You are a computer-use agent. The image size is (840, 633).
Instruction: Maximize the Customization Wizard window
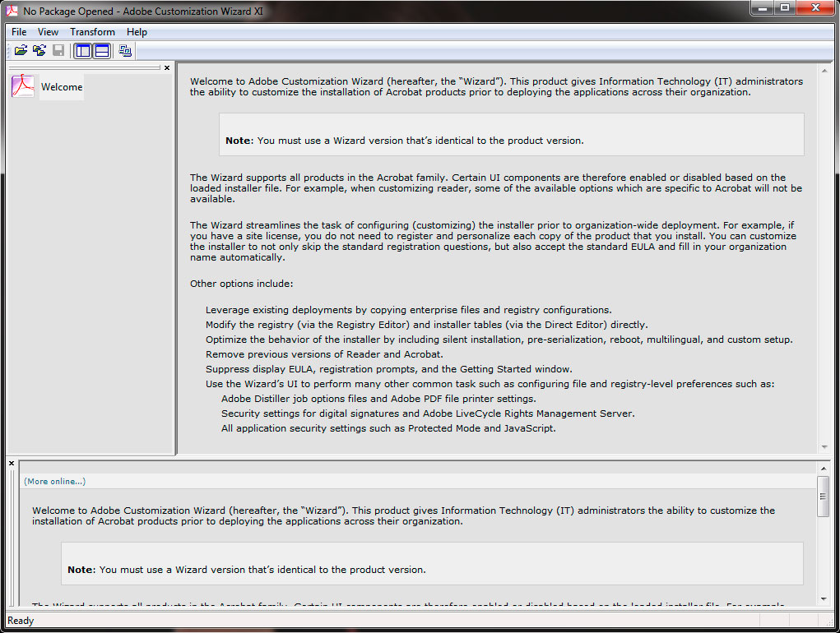[x=784, y=8]
